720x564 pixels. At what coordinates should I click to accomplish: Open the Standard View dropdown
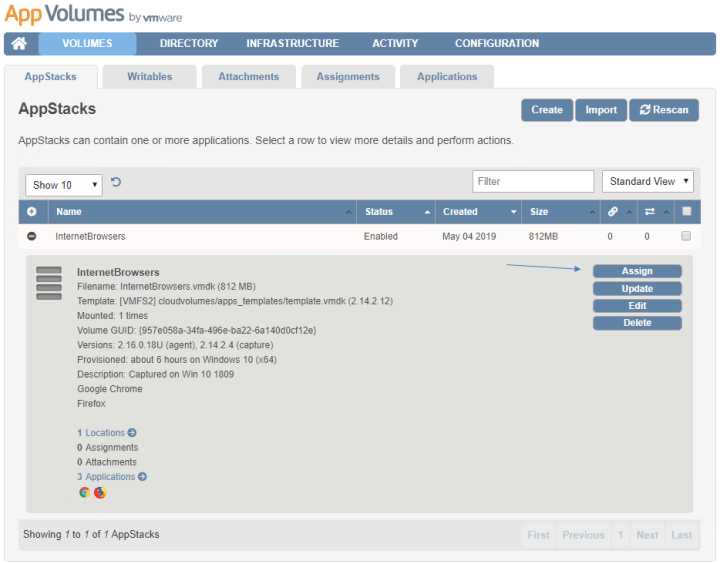[x=647, y=181]
